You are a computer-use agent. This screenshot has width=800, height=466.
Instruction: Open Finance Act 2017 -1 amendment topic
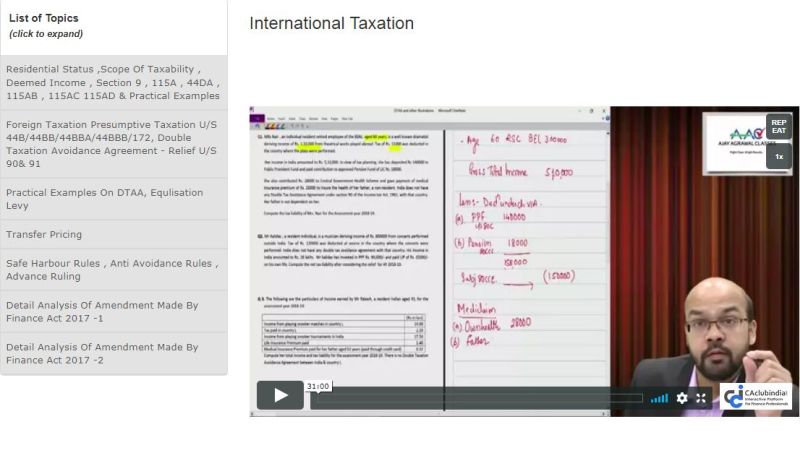point(113,312)
